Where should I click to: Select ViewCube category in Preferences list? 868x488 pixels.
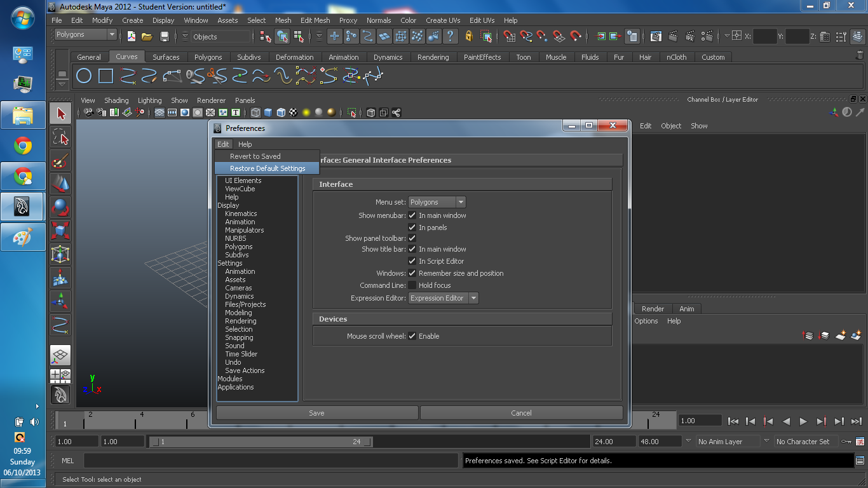pos(240,189)
